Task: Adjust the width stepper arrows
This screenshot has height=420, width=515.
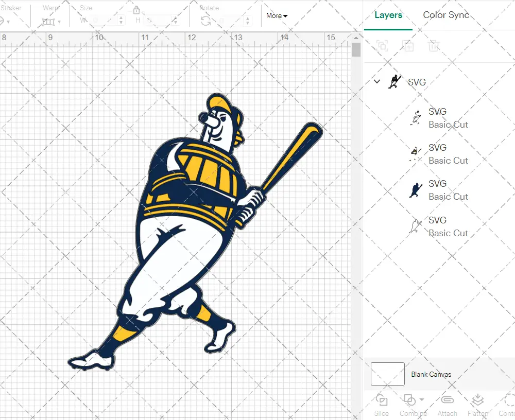Action: (121, 21)
